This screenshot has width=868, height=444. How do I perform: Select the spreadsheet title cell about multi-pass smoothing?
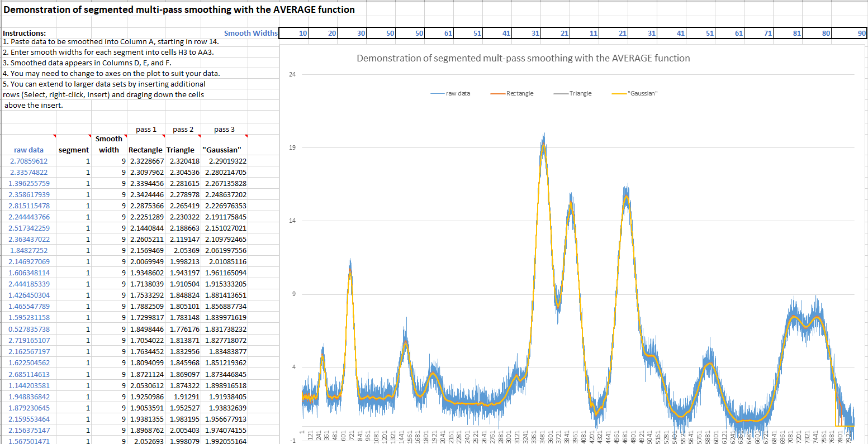pyautogui.click(x=179, y=9)
